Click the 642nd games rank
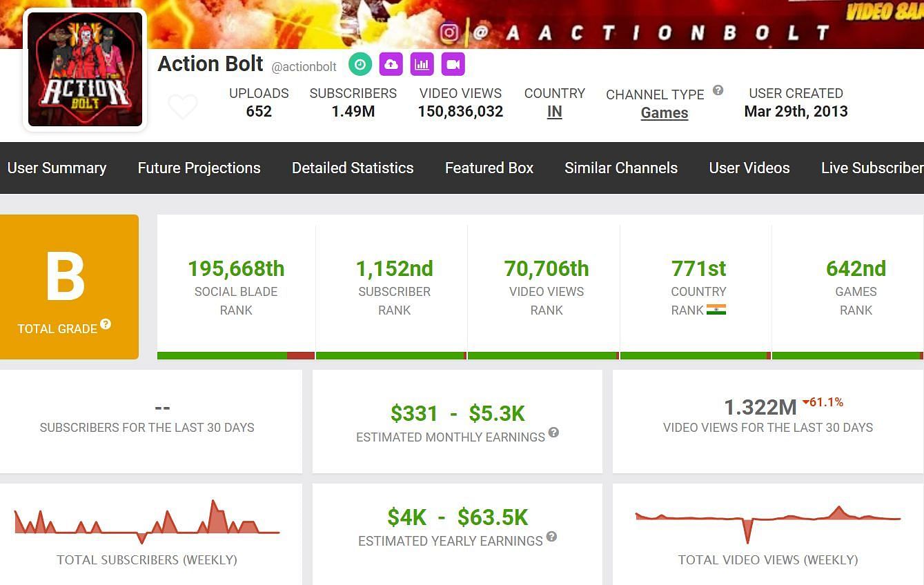Screen dimensions: 924x585 [856, 268]
